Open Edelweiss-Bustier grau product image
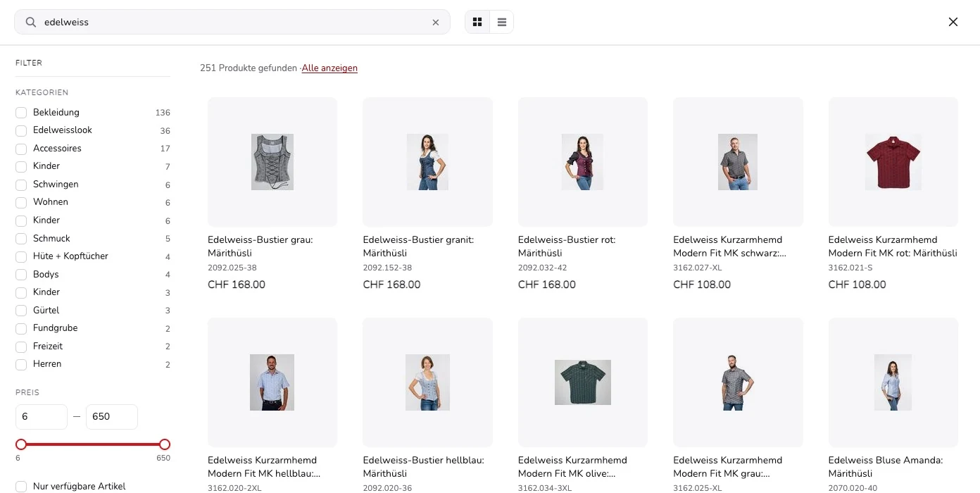The width and height of the screenshot is (980, 493). coord(272,162)
